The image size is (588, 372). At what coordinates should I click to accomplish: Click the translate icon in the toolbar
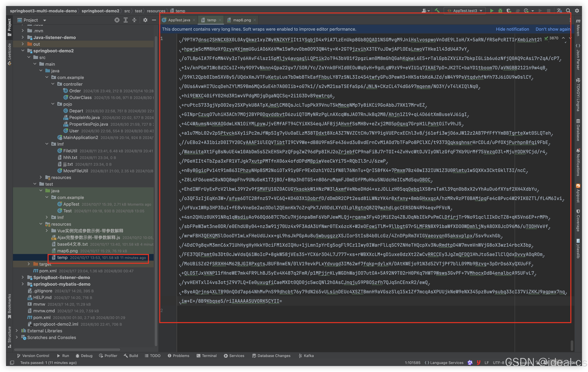(559, 10)
